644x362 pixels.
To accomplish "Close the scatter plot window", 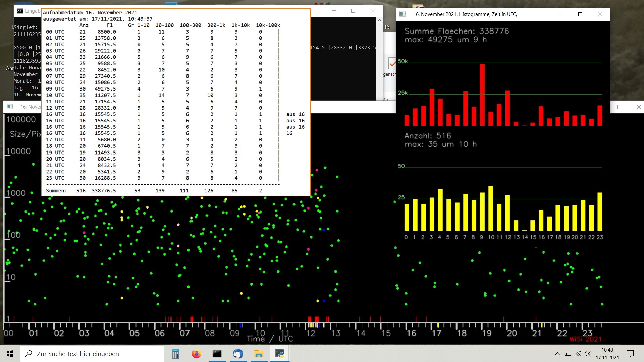I will point(639,107).
